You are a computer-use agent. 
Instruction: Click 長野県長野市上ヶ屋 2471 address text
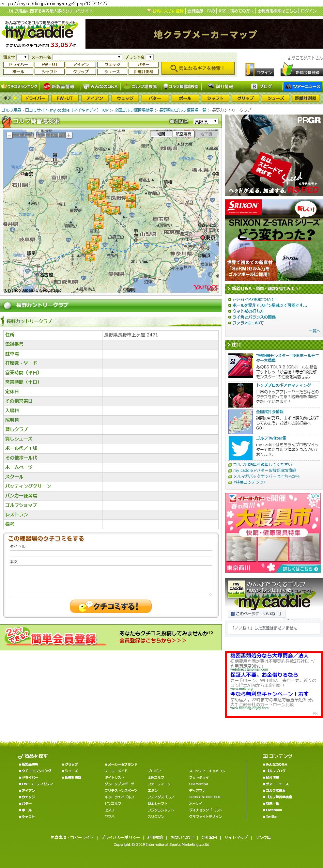(x=131, y=334)
